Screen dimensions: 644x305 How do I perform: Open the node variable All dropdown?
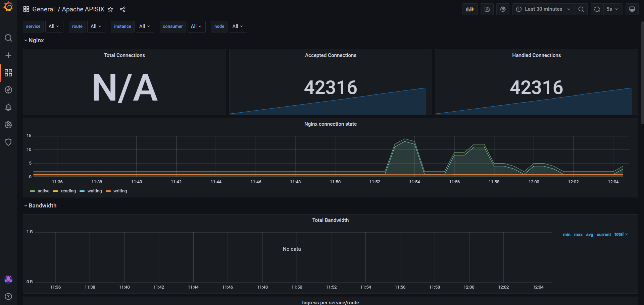[x=238, y=26]
